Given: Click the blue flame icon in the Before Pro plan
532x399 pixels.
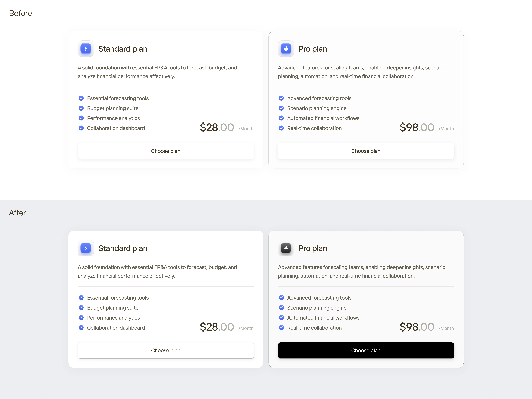Looking at the screenshot, I should click(286, 49).
